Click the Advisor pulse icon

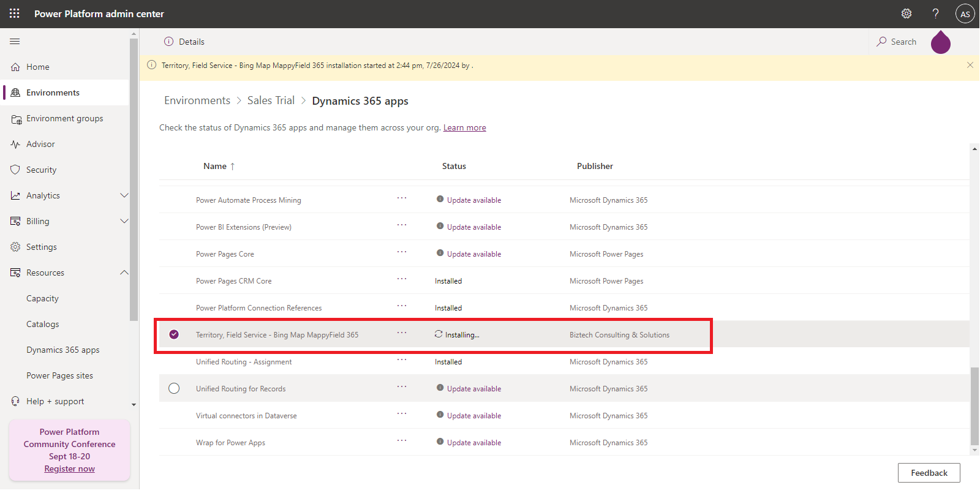[x=15, y=145]
